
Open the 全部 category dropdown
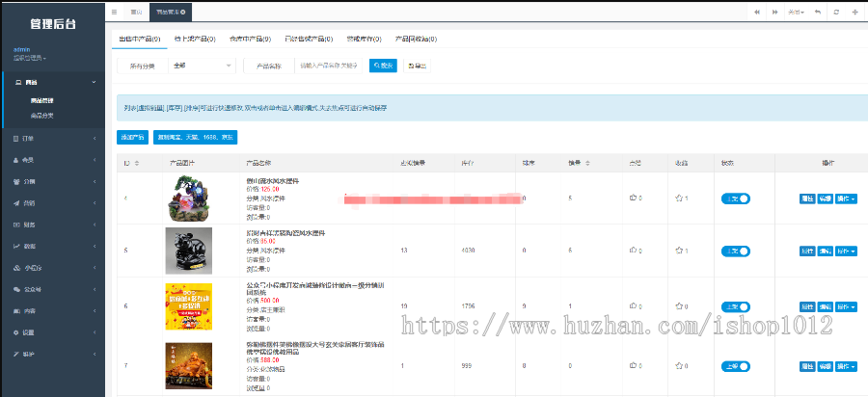coord(203,66)
